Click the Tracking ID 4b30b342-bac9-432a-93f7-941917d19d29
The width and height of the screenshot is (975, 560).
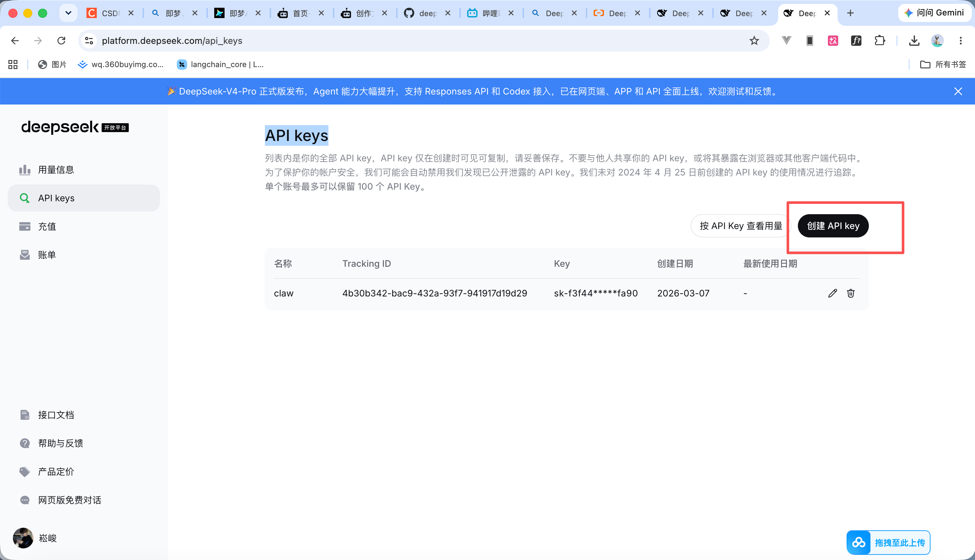pos(435,293)
